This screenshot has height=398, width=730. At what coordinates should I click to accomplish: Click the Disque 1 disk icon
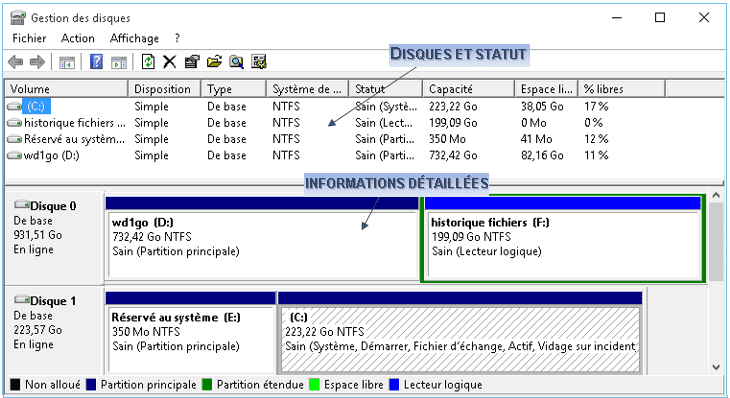click(21, 300)
